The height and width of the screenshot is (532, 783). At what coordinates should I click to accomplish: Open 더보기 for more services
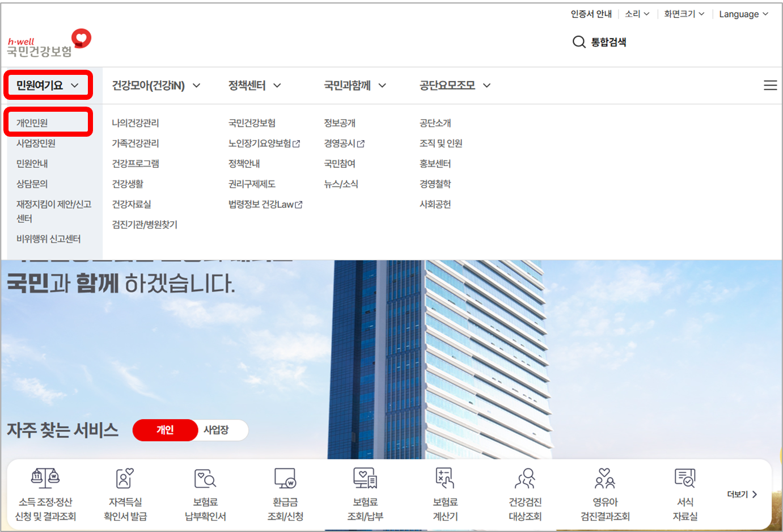(x=742, y=495)
